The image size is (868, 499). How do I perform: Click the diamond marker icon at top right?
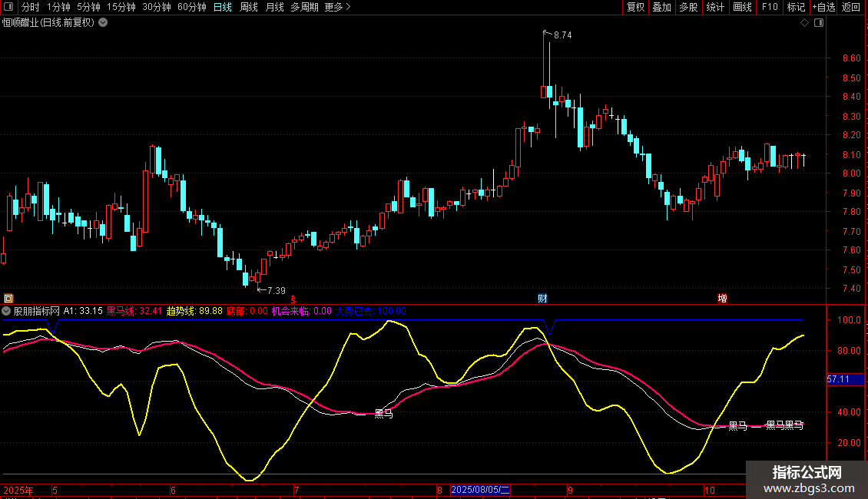click(804, 23)
